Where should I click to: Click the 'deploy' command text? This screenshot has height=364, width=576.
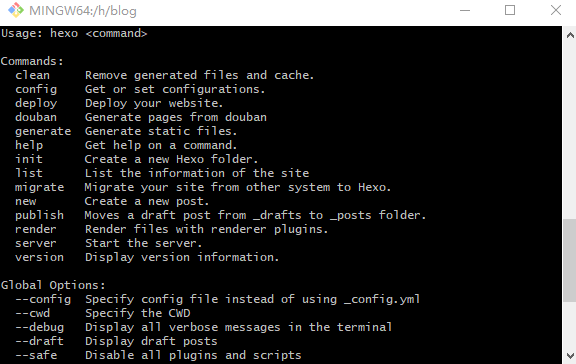pos(36,104)
